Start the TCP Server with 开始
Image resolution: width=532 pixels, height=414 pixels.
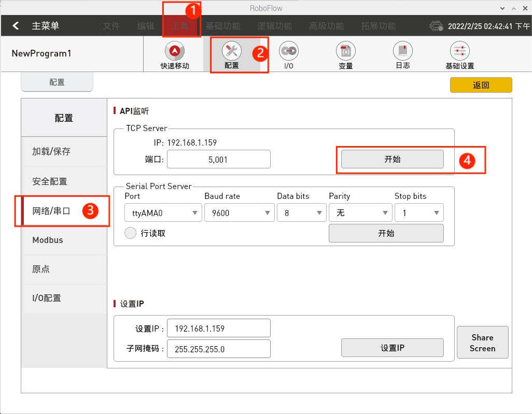(x=392, y=159)
